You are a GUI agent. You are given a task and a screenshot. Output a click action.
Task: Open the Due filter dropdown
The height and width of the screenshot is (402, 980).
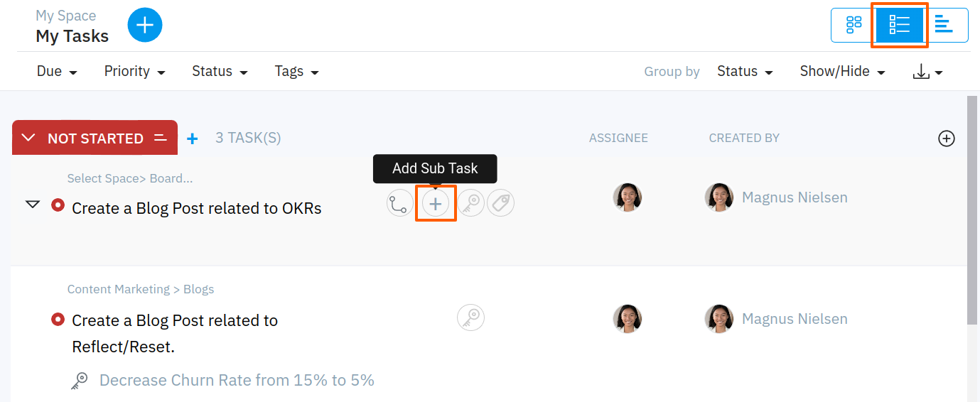point(57,72)
